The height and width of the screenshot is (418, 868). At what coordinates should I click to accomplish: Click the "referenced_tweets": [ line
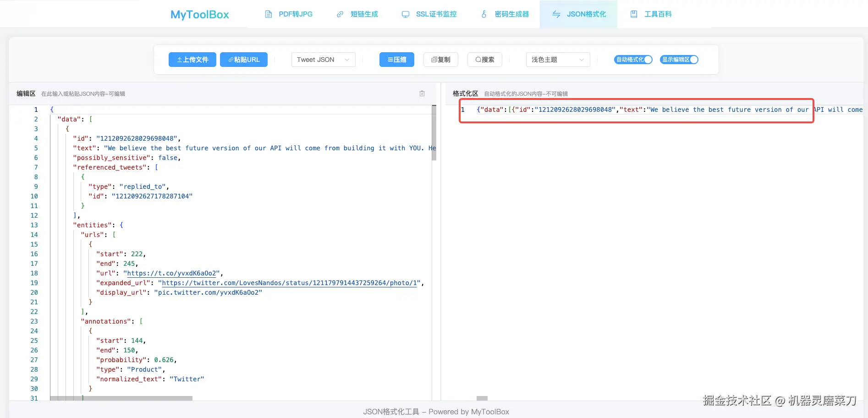tap(115, 167)
